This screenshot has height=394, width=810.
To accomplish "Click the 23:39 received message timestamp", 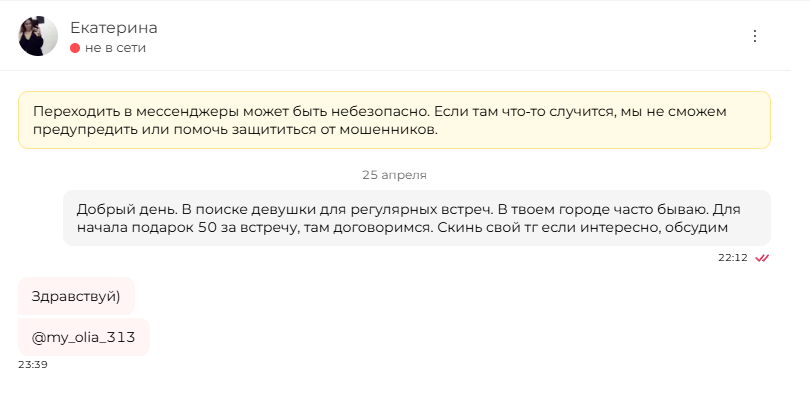I will click(33, 365).
